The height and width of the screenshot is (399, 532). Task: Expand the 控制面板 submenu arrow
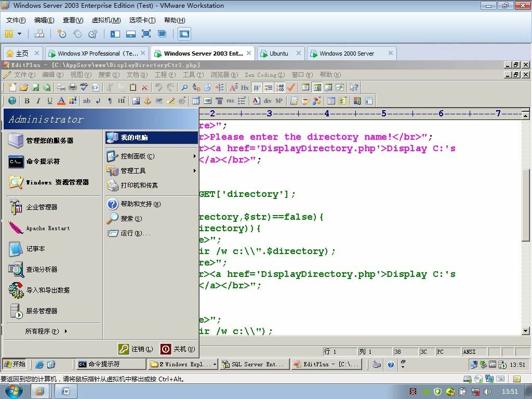pyautogui.click(x=194, y=156)
